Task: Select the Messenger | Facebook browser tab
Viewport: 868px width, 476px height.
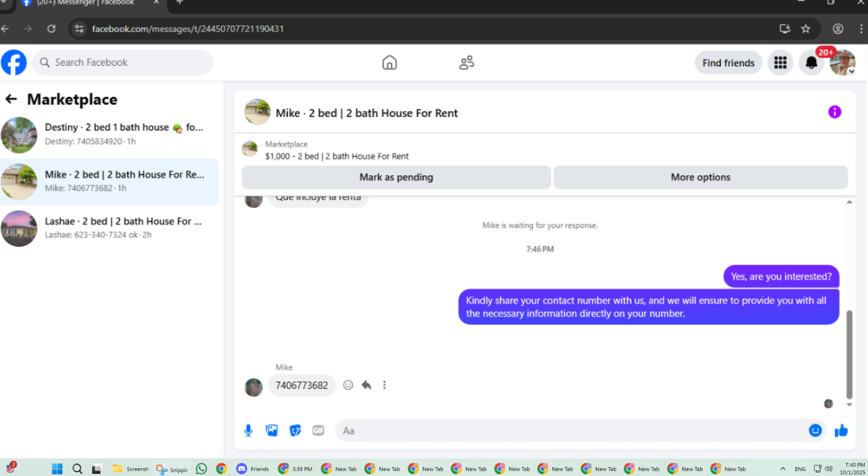Action: [90, 3]
